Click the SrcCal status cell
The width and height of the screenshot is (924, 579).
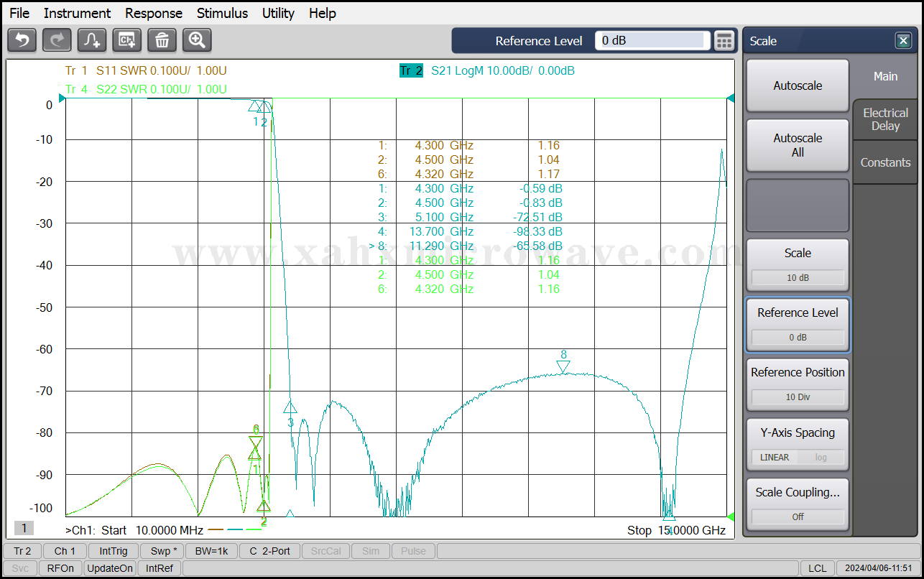coord(325,551)
